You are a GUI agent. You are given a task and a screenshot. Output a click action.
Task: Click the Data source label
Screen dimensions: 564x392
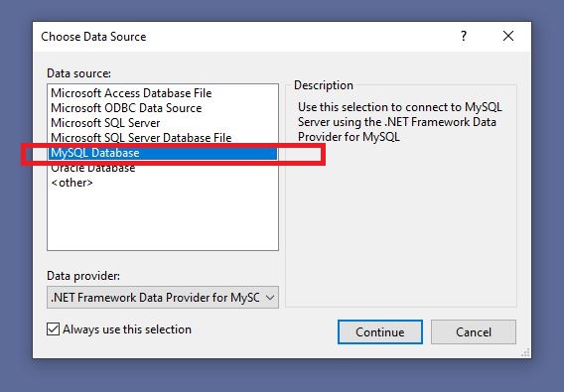tap(78, 73)
